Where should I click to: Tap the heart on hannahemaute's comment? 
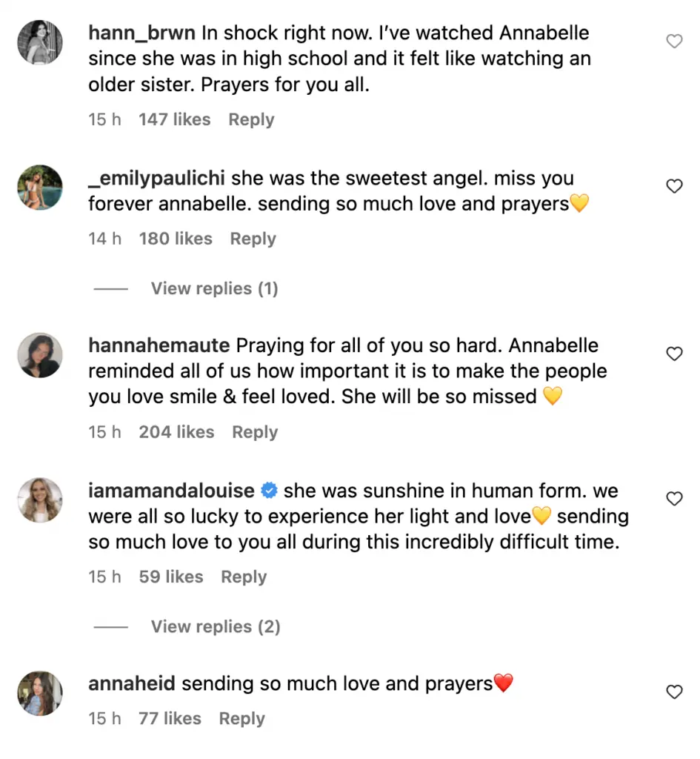click(674, 354)
